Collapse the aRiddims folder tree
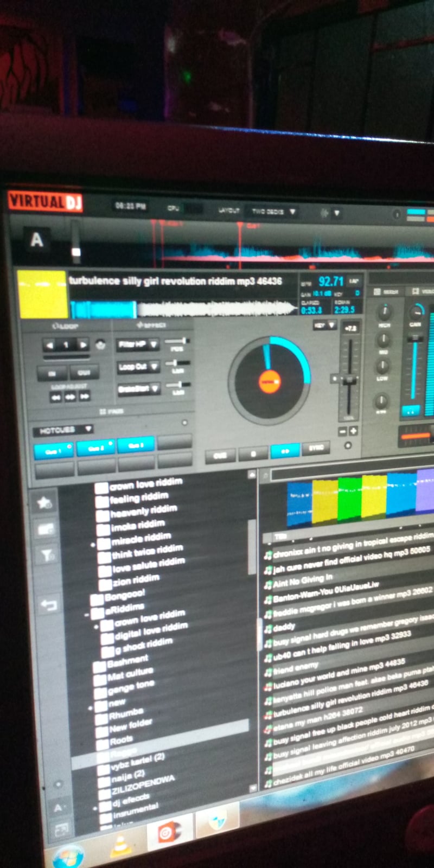The image size is (434, 868). click(x=87, y=615)
